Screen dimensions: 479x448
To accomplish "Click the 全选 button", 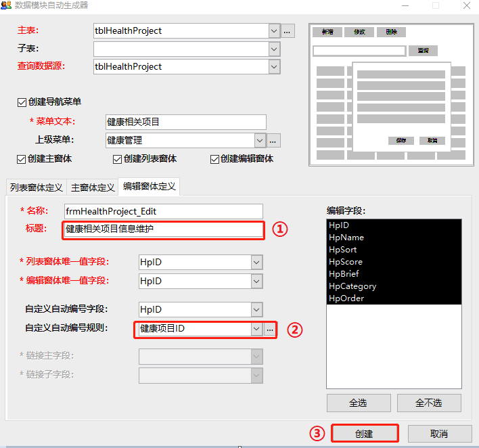I will click(x=359, y=403).
